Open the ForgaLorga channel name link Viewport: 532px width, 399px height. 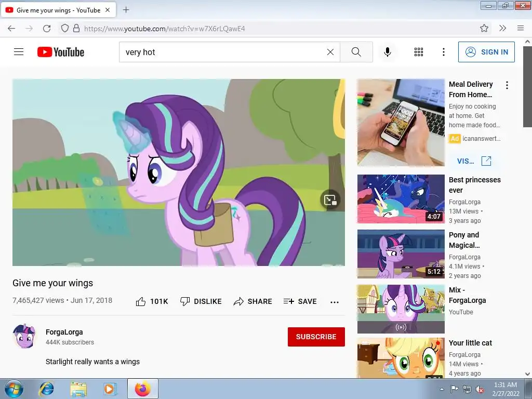coord(64,332)
